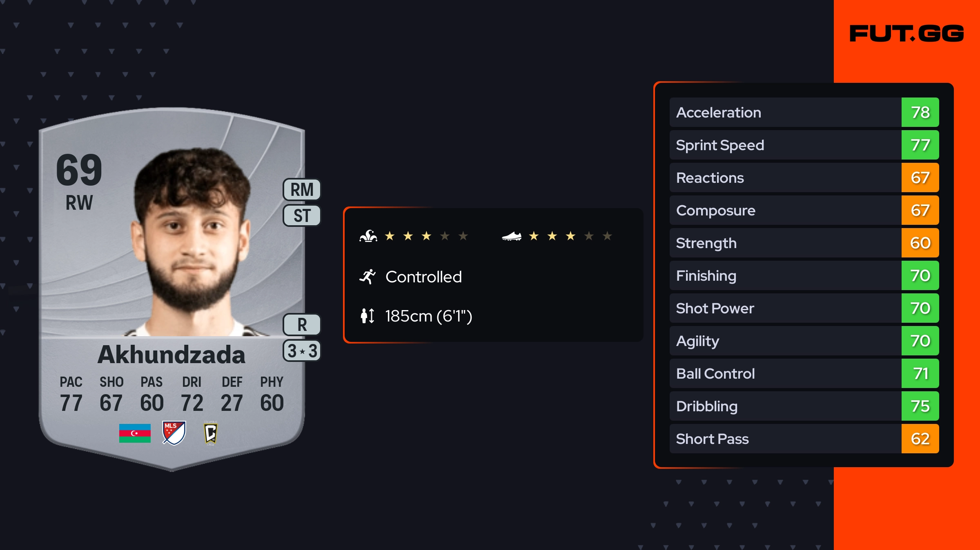Click the Acceleration stat row
980x550 pixels.
click(x=785, y=112)
